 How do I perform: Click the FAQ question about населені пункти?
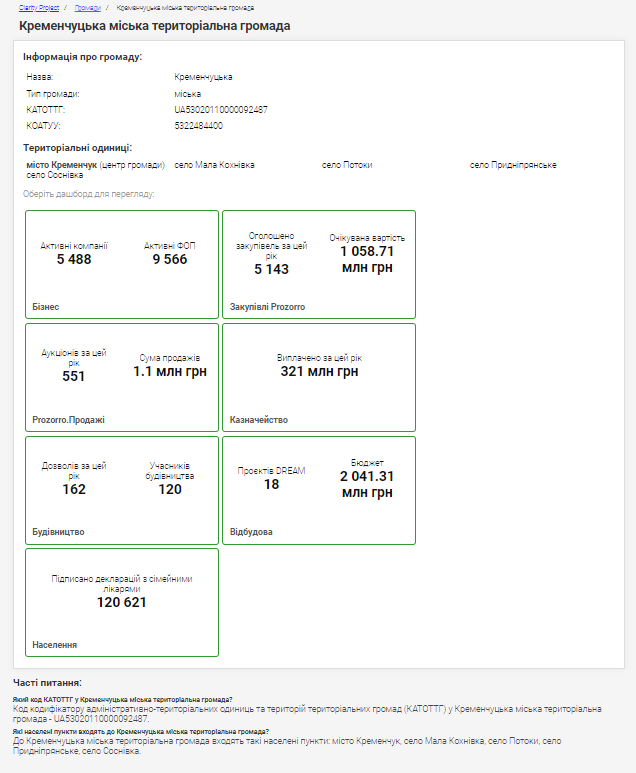click(x=140, y=731)
